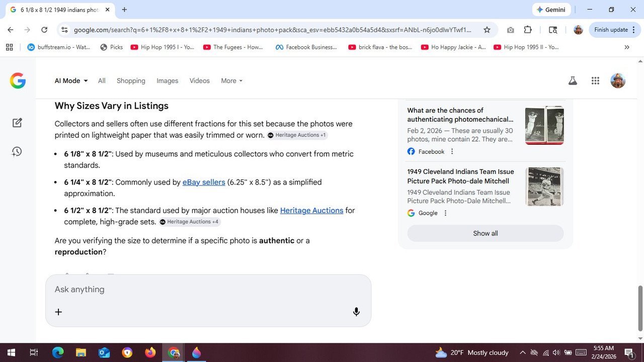
Task: Open options for the Facebook result
Action: pos(452,151)
